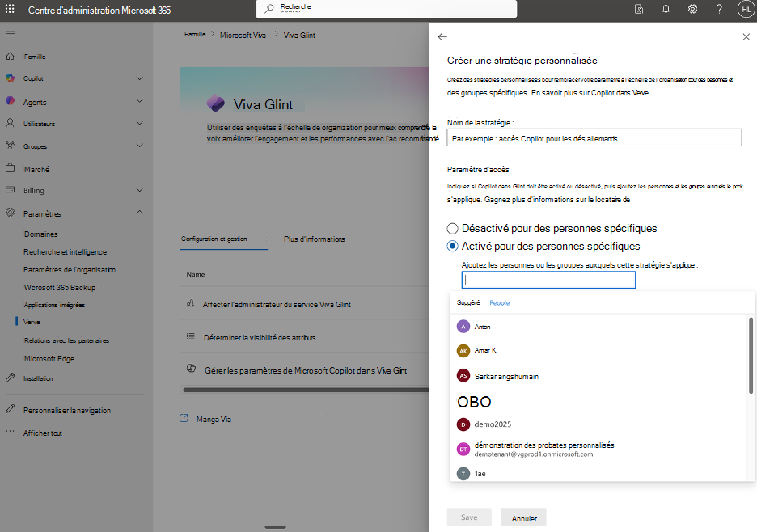757x532 pixels.
Task: Open the HL account avatar
Action: pyautogui.click(x=746, y=9)
